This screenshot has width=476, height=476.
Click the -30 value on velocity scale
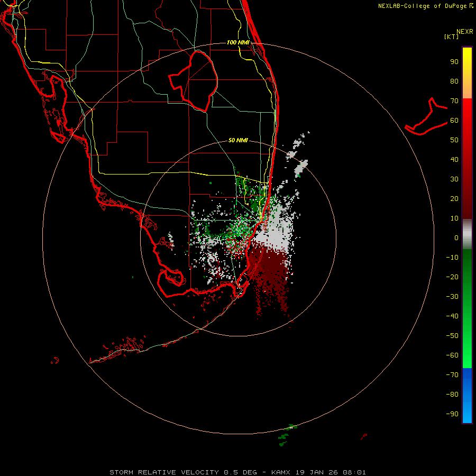[x=452, y=297]
